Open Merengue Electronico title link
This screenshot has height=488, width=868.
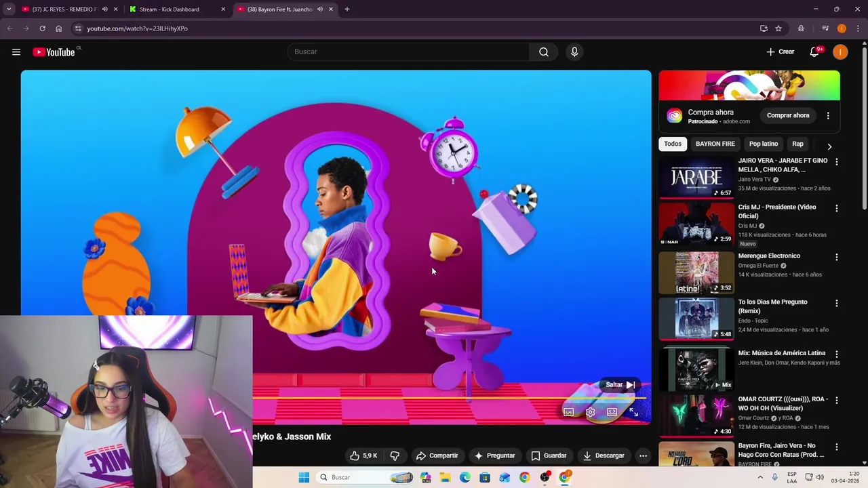click(769, 256)
